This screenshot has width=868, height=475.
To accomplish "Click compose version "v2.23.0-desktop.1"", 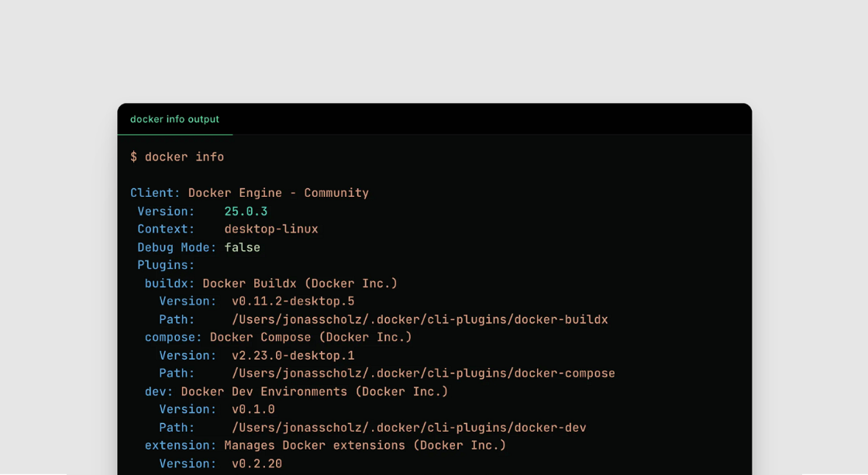I will click(293, 356).
